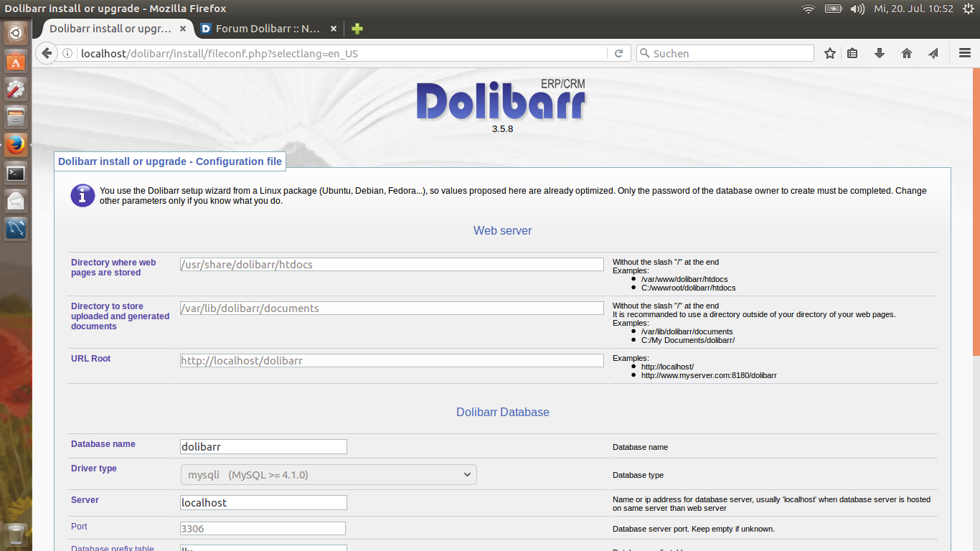The image size is (980, 551).
Task: Open the sound volume indicator
Action: tap(857, 9)
